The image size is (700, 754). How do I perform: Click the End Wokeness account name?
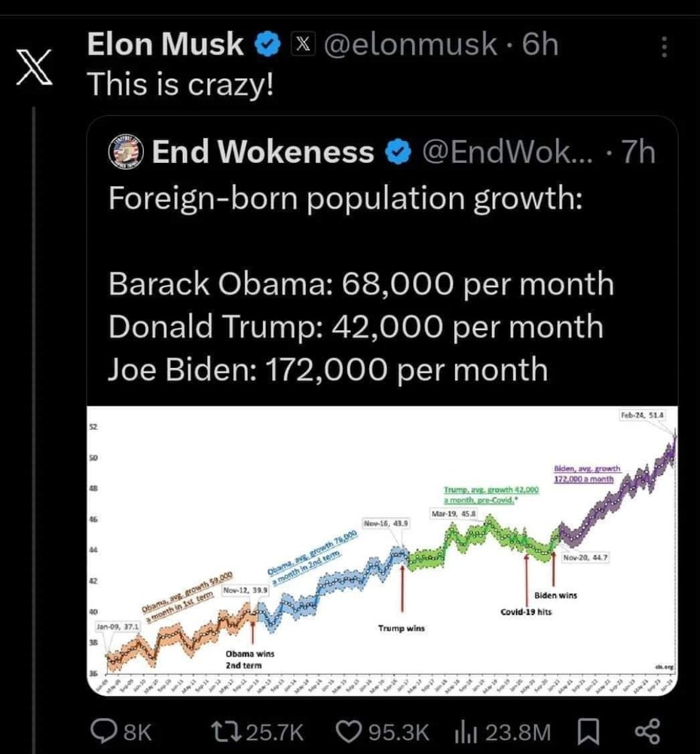(x=262, y=153)
